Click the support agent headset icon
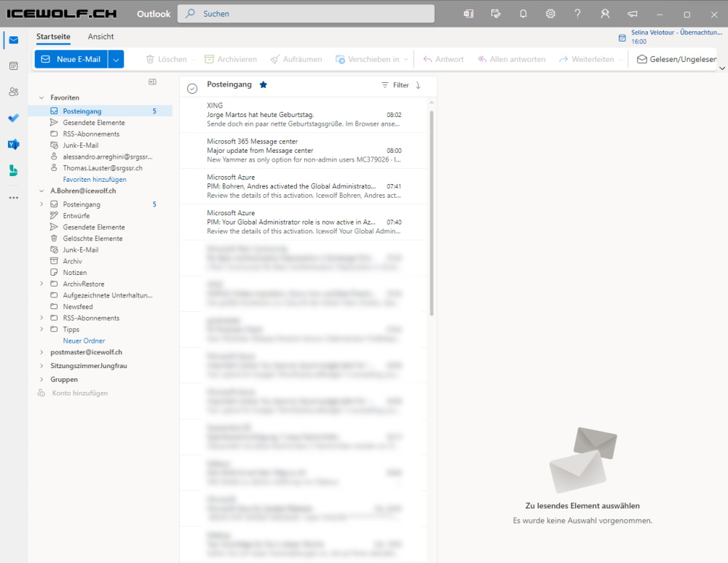 pyautogui.click(x=605, y=14)
